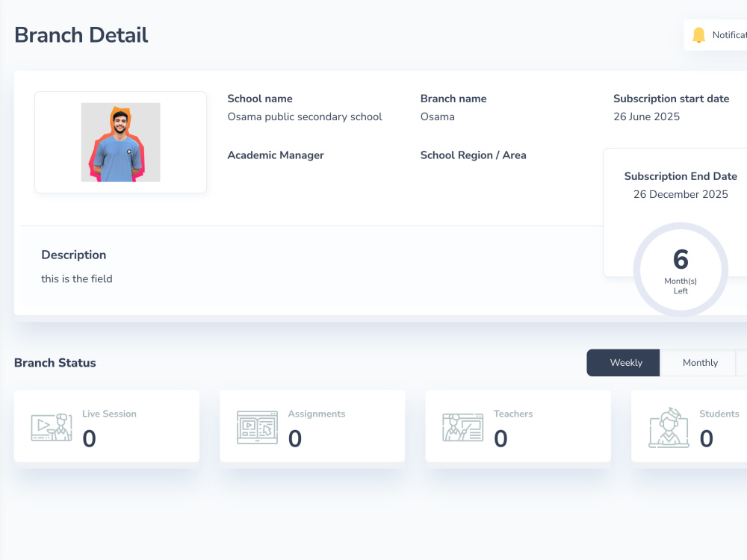Click the Branch Detail page heading
The width and height of the screenshot is (747, 560).
(81, 35)
